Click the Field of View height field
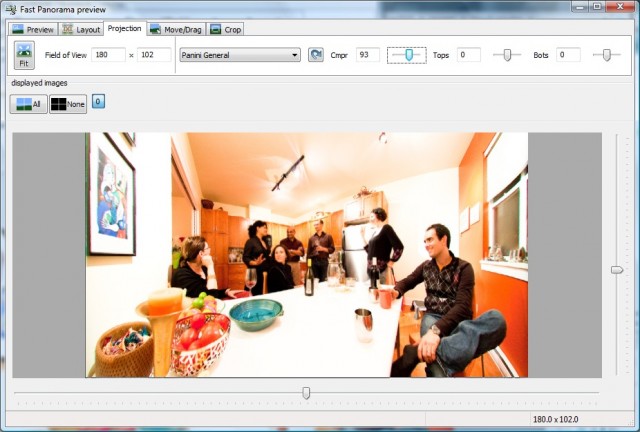This screenshot has width=640, height=432. pyautogui.click(x=154, y=55)
